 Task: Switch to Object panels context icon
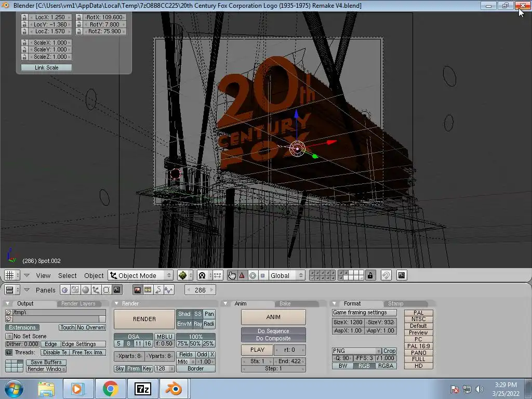(x=96, y=290)
